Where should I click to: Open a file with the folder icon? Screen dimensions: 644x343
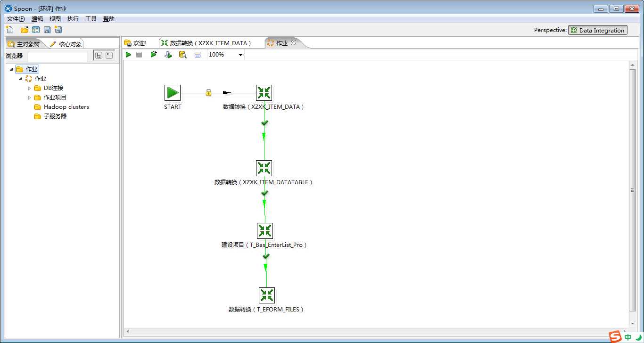[x=24, y=30]
